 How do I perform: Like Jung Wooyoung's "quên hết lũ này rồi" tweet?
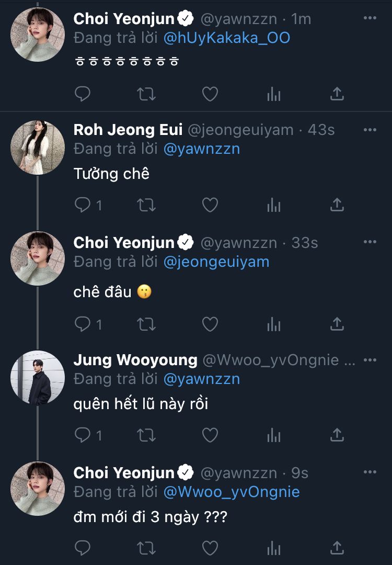point(210,435)
